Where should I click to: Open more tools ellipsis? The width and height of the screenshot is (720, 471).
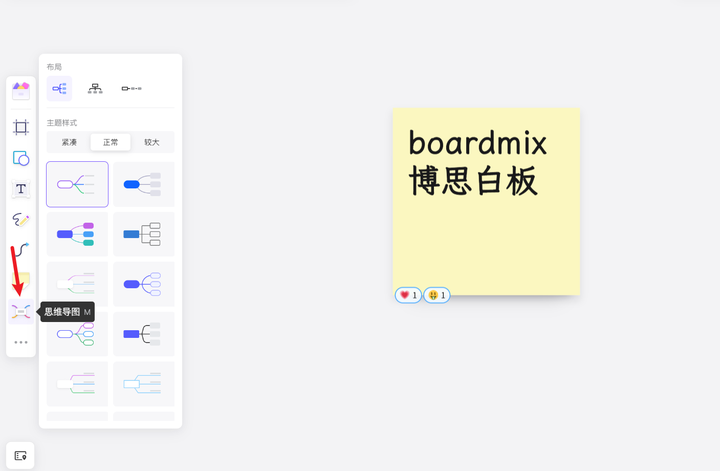(x=21, y=342)
